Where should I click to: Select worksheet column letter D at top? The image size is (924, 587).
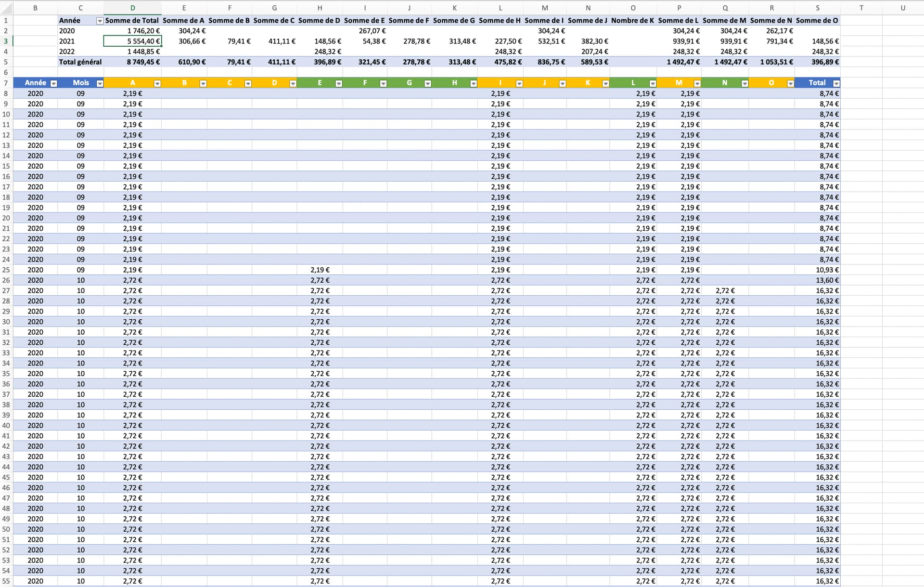tap(132, 8)
